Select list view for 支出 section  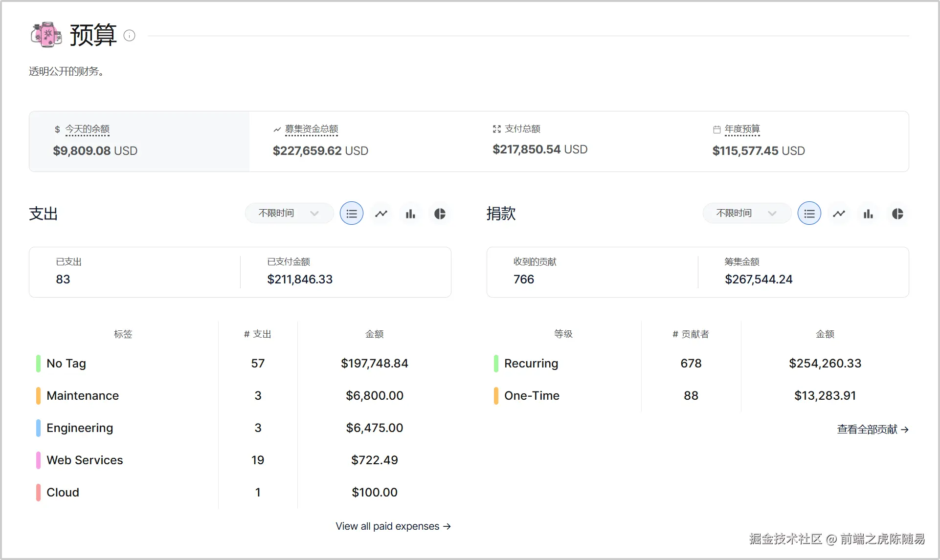pyautogui.click(x=351, y=213)
